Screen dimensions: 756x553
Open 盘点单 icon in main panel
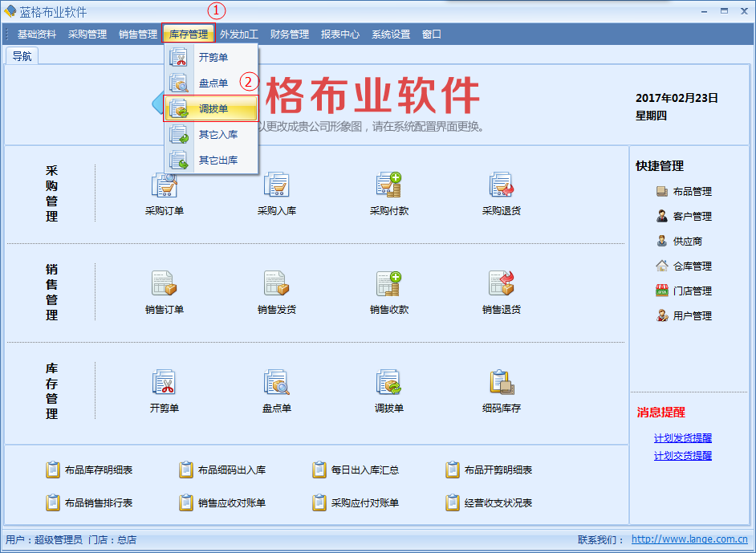277,382
